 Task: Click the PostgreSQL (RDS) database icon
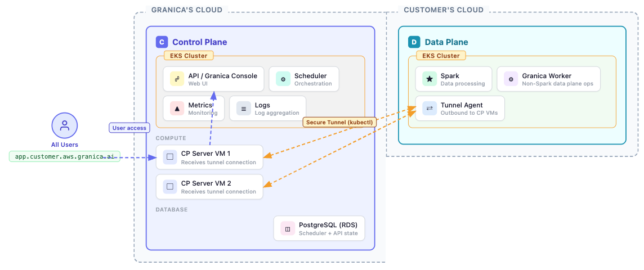click(288, 229)
